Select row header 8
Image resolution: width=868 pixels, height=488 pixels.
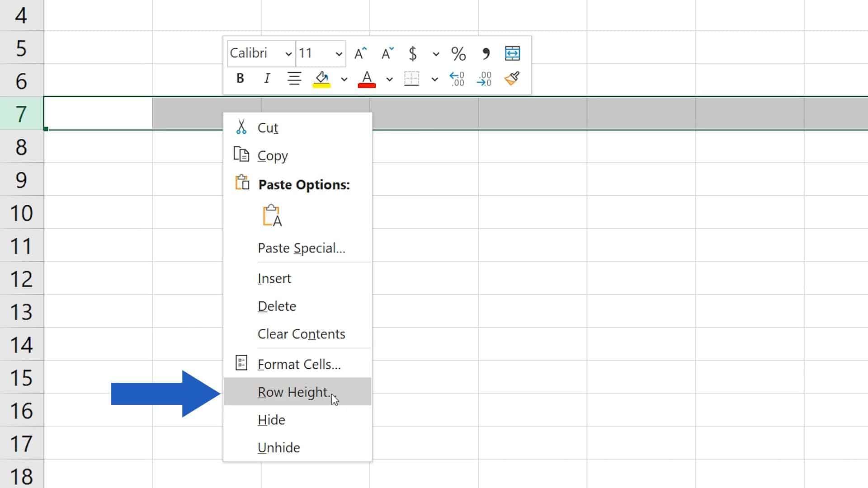[20, 146]
